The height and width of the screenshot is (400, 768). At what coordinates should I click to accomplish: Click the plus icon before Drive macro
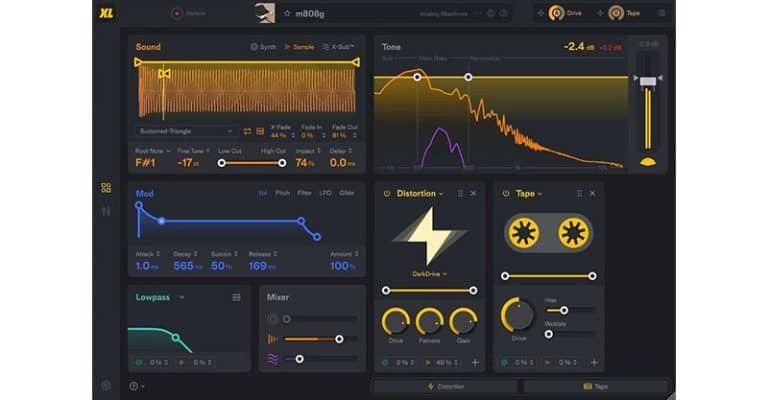540,13
